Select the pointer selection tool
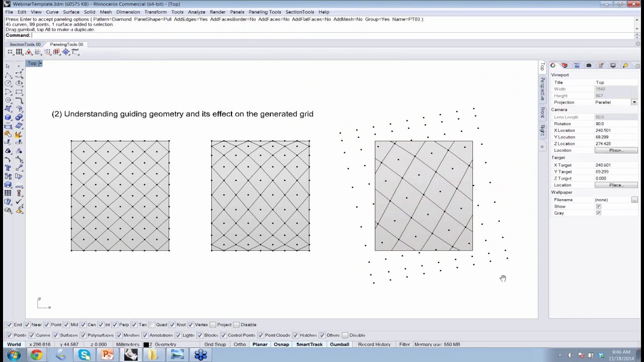Image resolution: width=644 pixels, height=362 pixels. pyautogui.click(x=8, y=66)
